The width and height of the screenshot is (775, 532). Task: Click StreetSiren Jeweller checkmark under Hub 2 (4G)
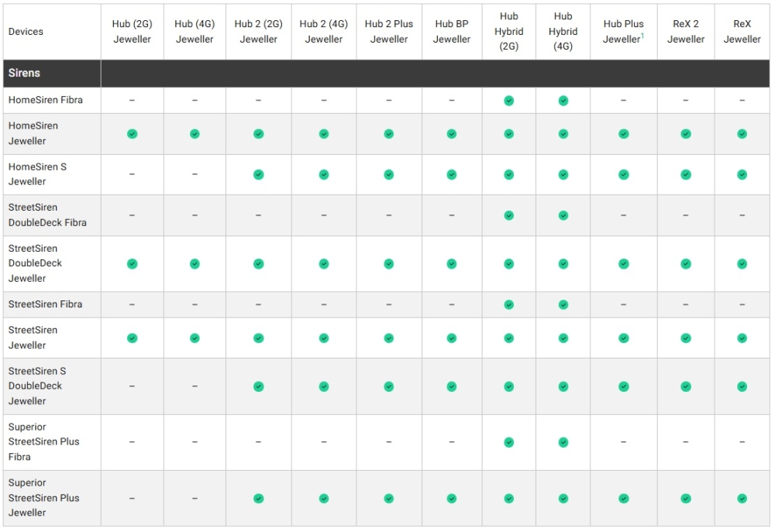pyautogui.click(x=323, y=338)
